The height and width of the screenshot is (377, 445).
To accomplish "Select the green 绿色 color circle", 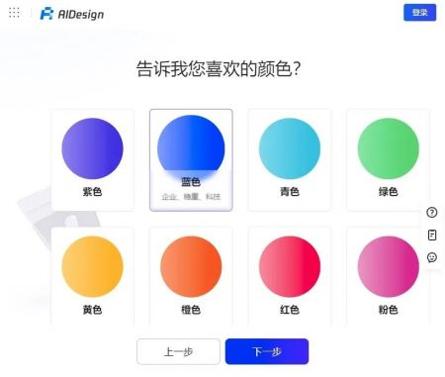I will pyautogui.click(x=388, y=149).
